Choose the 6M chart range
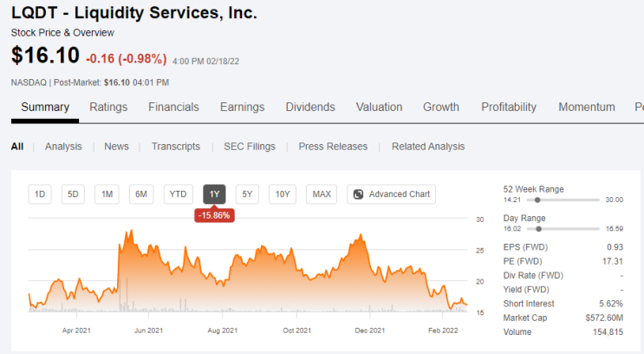Viewport: 644px width, 354px height. click(x=141, y=194)
